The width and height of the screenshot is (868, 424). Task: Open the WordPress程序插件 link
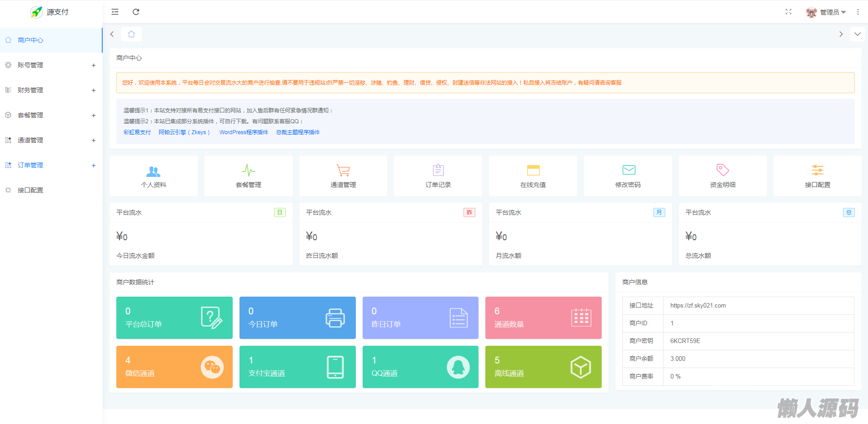click(x=244, y=132)
